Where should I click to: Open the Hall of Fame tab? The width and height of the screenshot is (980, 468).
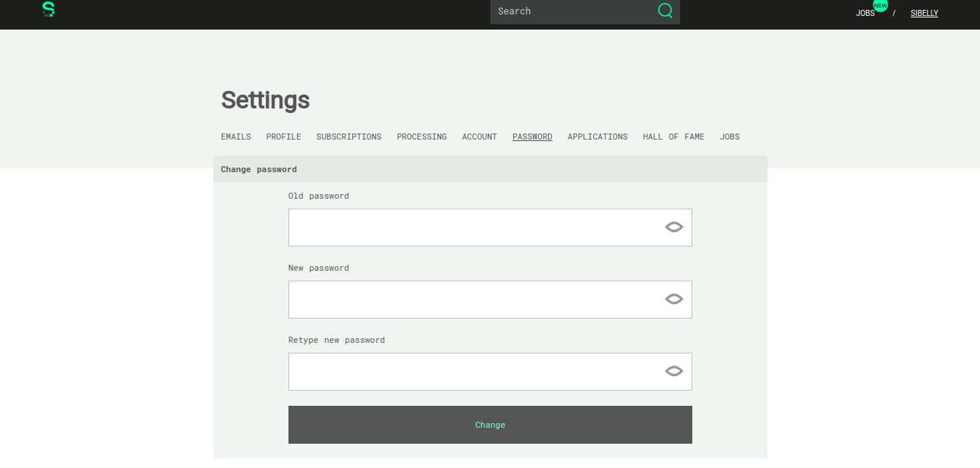(x=673, y=137)
